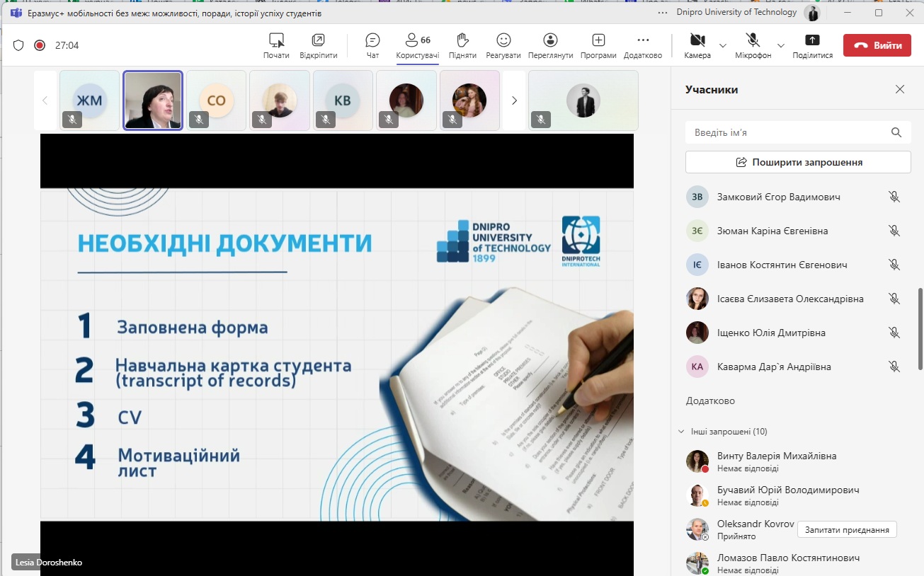
Task: Expand microphone options dropdown arrow
Action: 780,46
